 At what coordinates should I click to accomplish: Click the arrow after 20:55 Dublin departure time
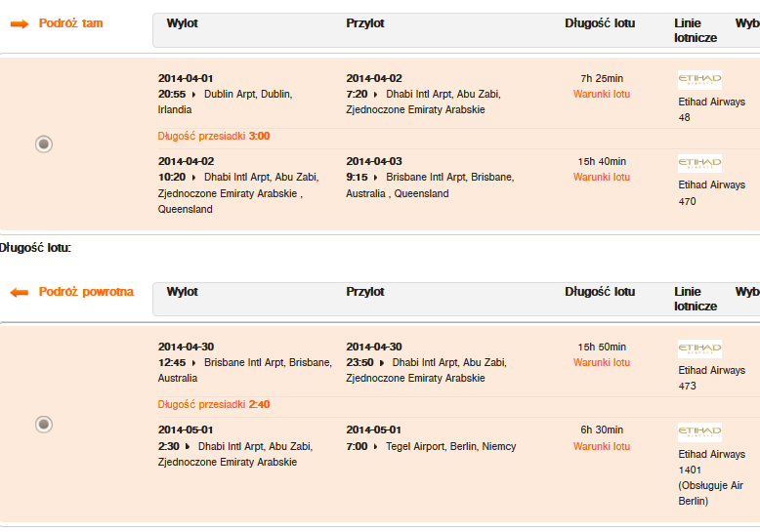(193, 95)
